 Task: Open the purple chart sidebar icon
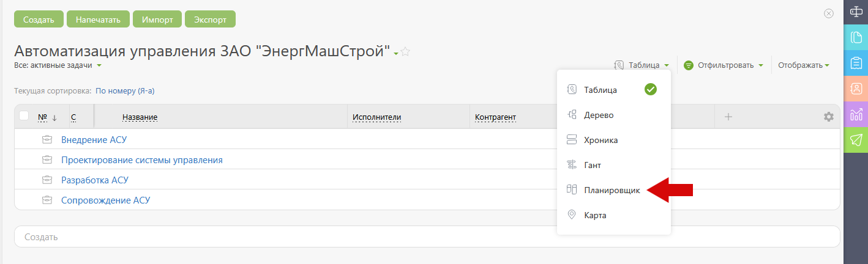pyautogui.click(x=856, y=114)
